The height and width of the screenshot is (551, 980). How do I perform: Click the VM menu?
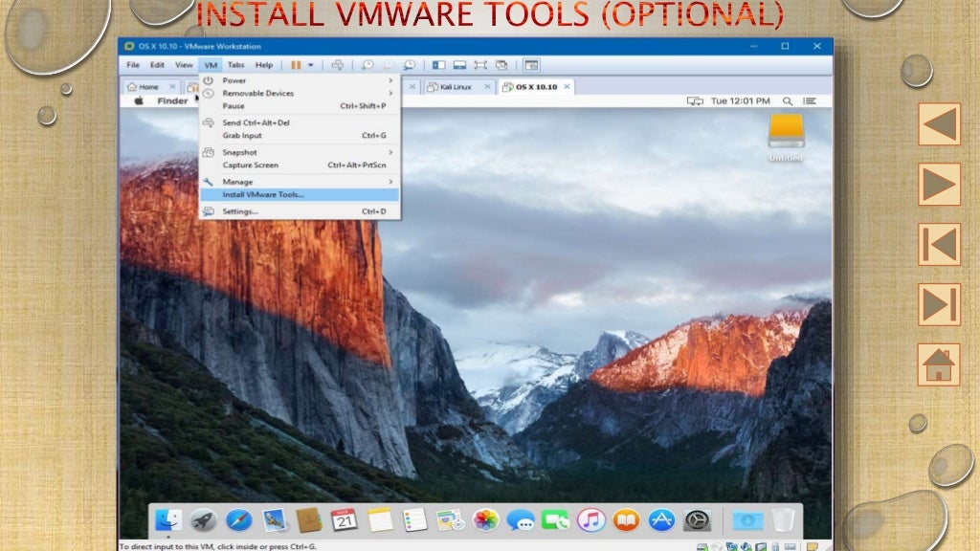click(211, 65)
